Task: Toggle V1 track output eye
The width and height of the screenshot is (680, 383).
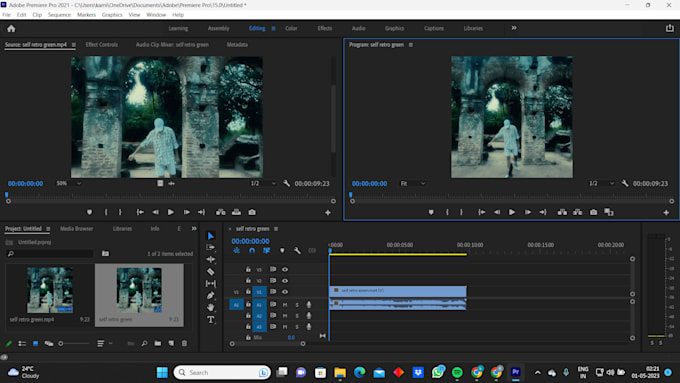Action: [x=285, y=292]
